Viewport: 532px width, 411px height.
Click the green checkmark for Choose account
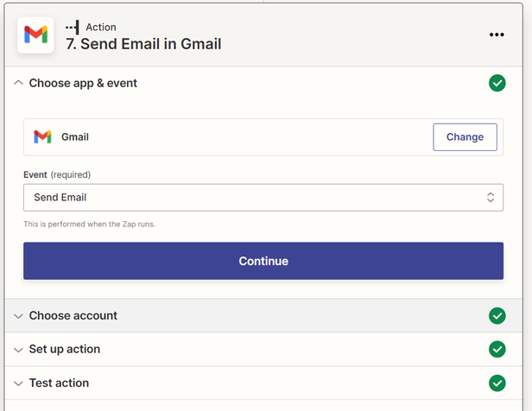point(497,316)
